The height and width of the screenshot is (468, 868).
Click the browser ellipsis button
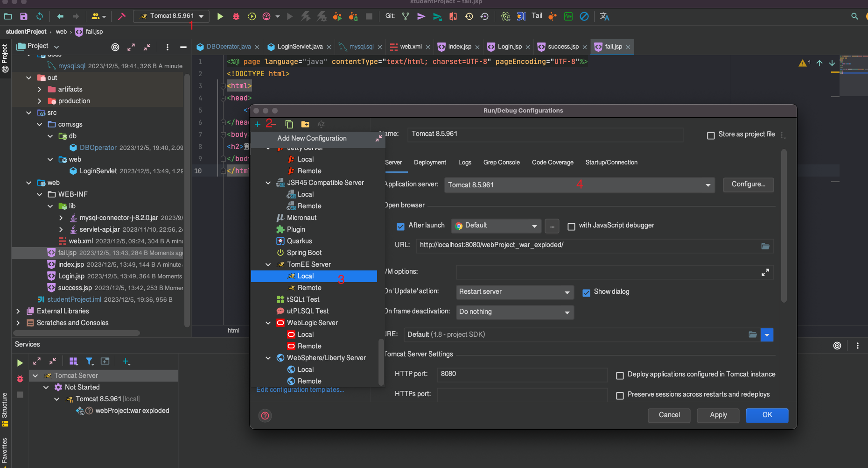552,226
